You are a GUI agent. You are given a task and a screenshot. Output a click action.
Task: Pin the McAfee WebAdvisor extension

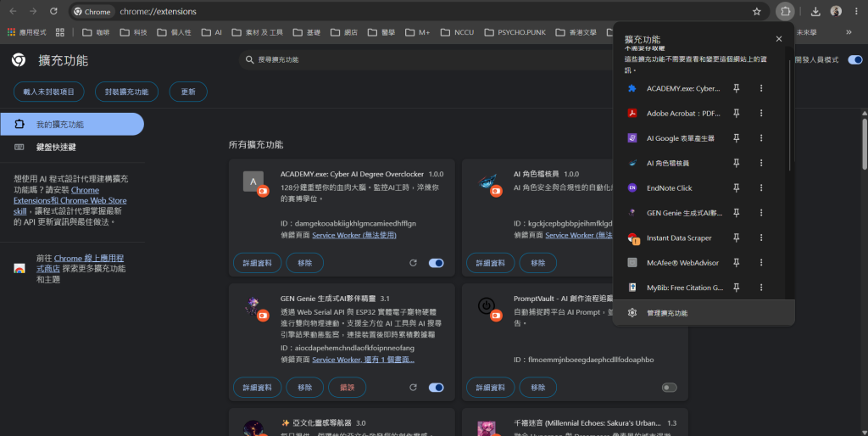[737, 263]
